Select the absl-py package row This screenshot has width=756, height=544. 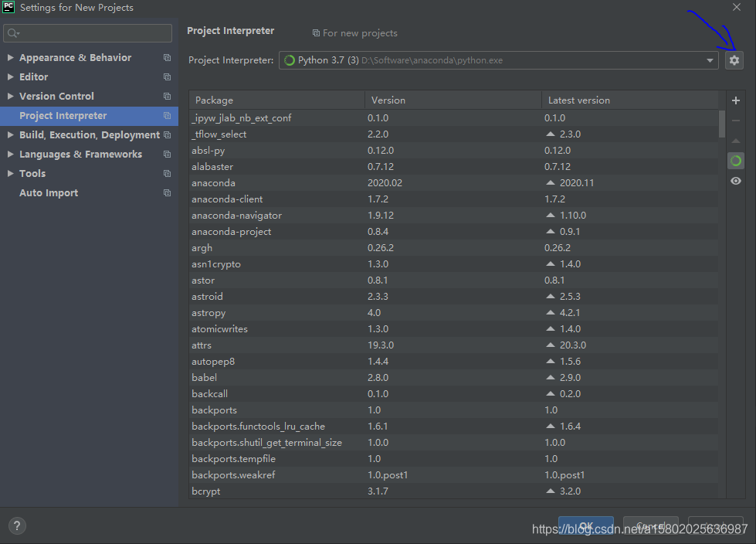454,150
